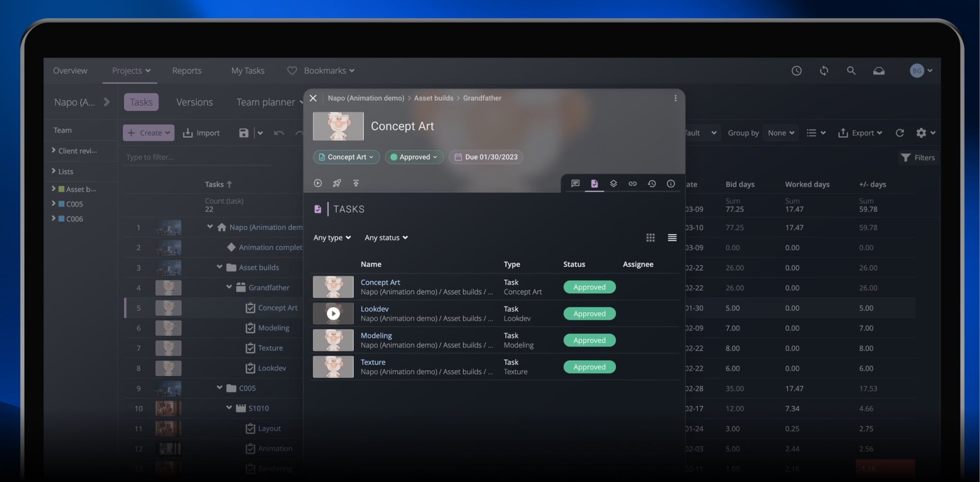View Activity history via clock icon
980x482 pixels.
coord(652,183)
